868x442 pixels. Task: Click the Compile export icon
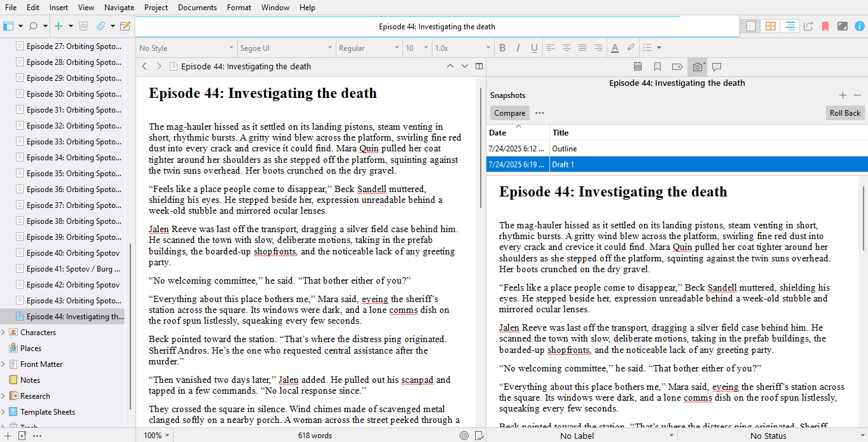[809, 26]
